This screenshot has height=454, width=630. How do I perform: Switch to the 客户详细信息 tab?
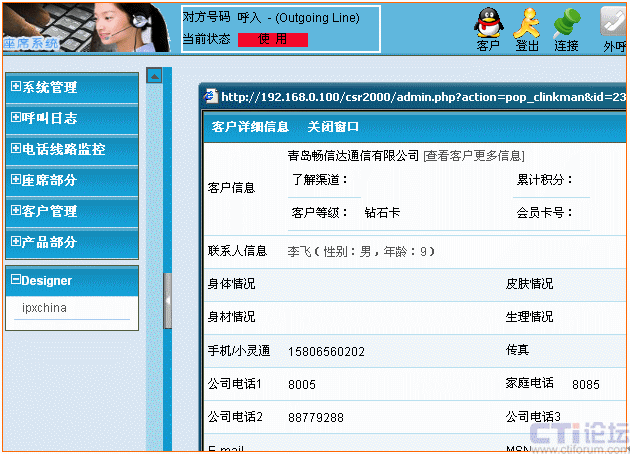(x=250, y=127)
